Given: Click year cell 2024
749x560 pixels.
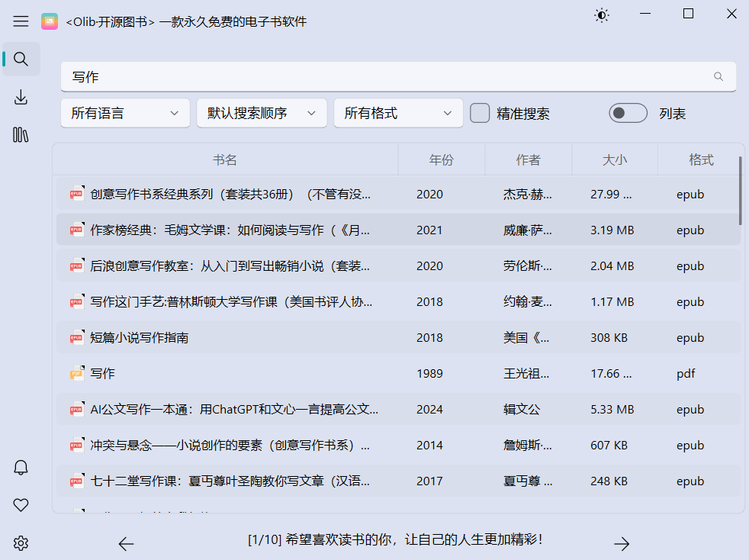Looking at the screenshot, I should pos(429,409).
